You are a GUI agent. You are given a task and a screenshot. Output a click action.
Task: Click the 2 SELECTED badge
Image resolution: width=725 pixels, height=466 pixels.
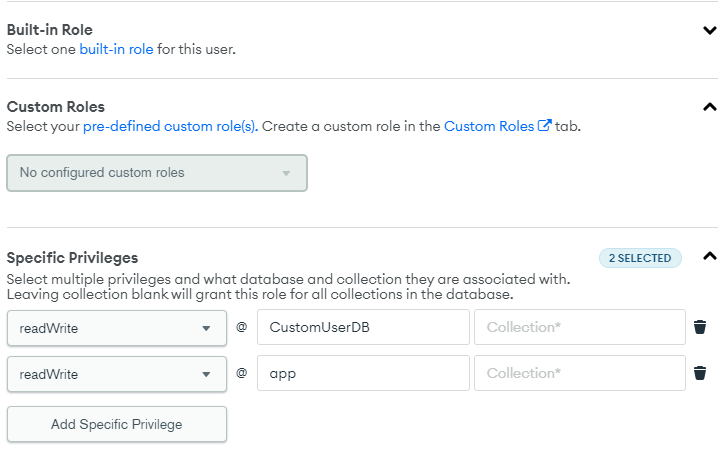click(640, 258)
